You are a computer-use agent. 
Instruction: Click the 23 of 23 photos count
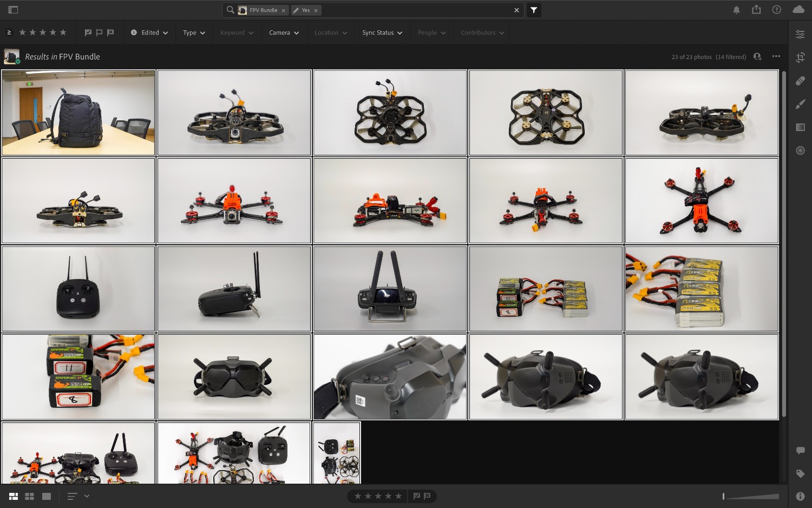692,57
